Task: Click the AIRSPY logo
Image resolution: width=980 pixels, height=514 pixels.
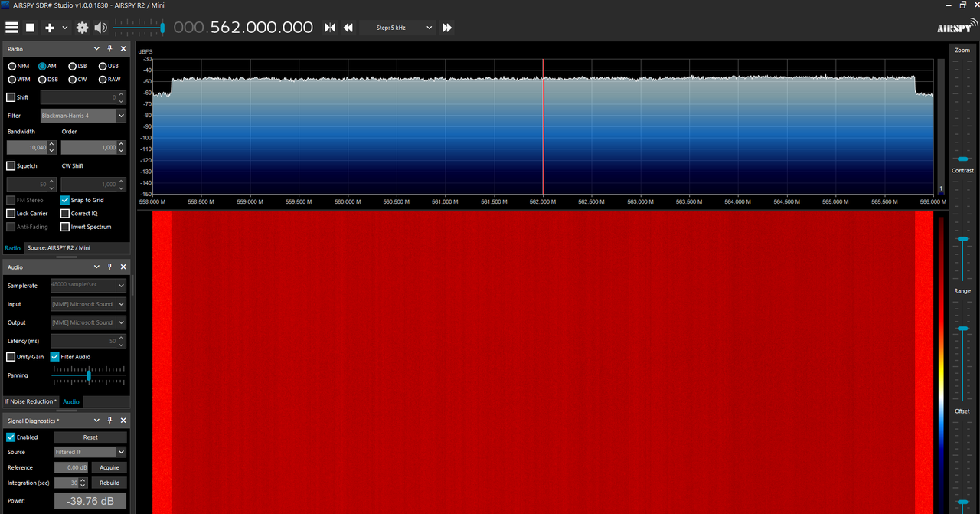Action: pos(957,25)
